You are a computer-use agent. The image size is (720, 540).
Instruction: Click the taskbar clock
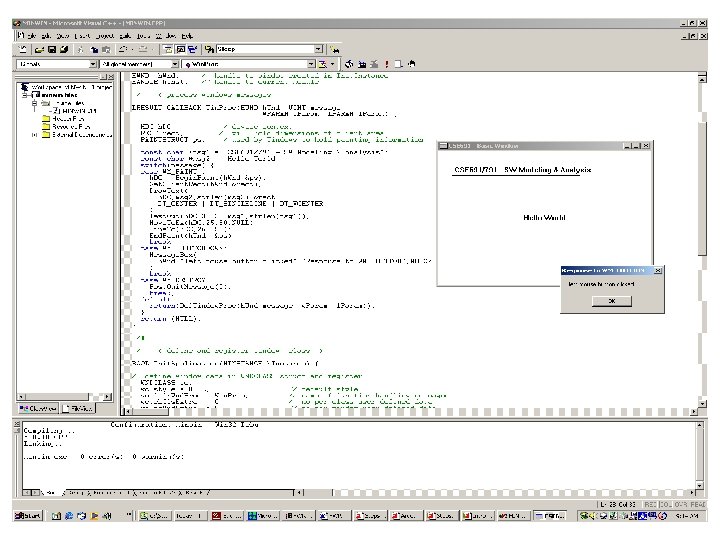[687, 516]
